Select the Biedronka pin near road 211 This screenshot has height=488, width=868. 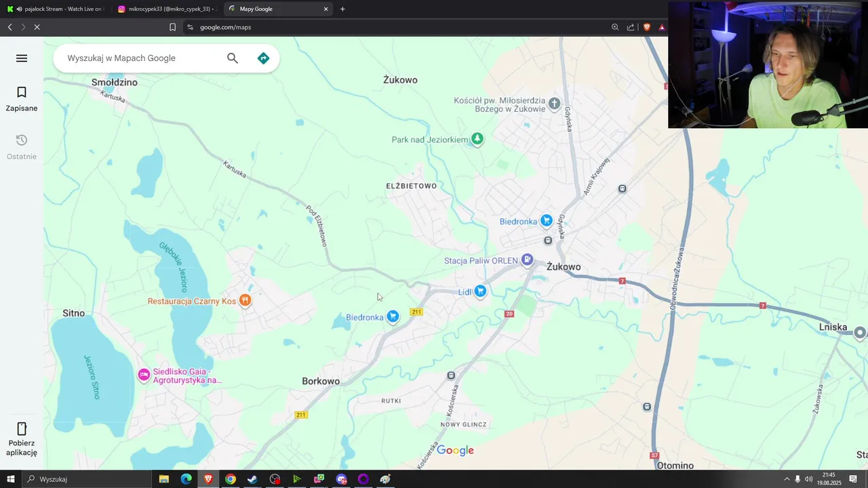click(x=393, y=317)
